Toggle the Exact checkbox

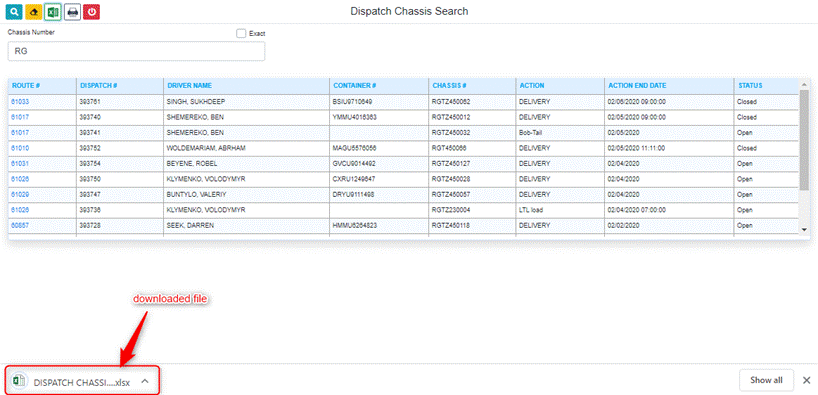tap(241, 33)
